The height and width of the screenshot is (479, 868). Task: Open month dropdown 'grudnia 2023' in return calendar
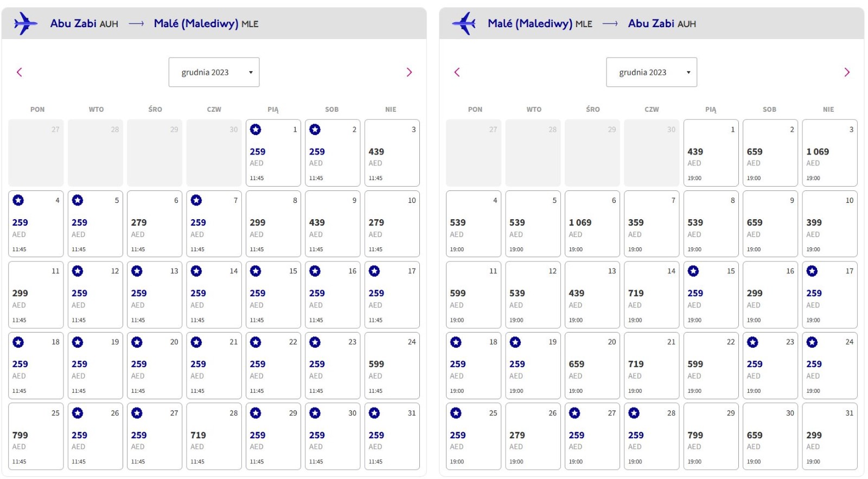pyautogui.click(x=652, y=72)
